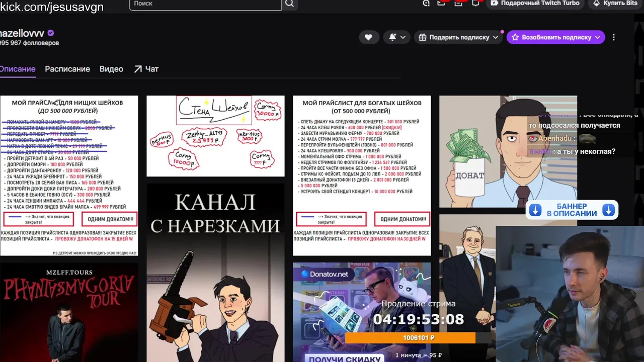The width and height of the screenshot is (644, 362).
Task: Click the star icon on Возобновить подписку
Action: [515, 37]
